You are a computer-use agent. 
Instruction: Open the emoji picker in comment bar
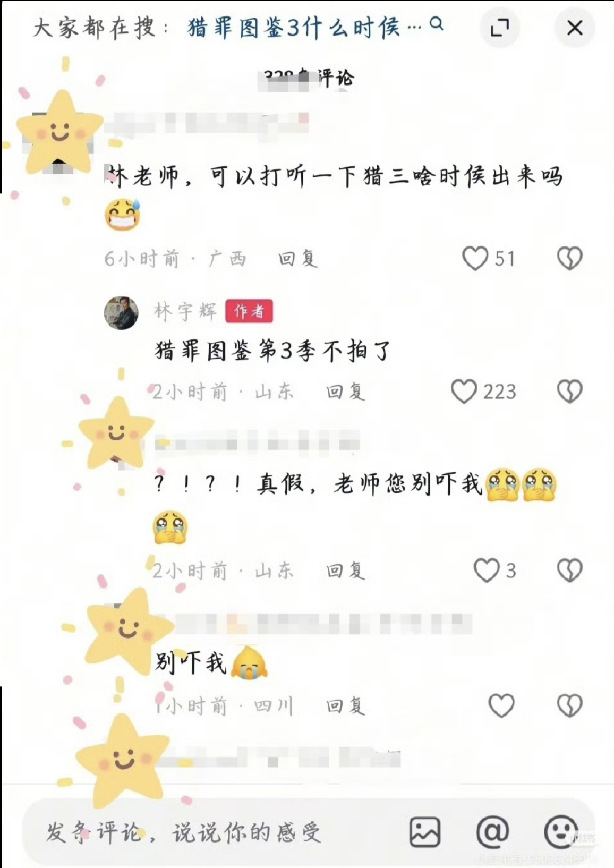tap(561, 832)
